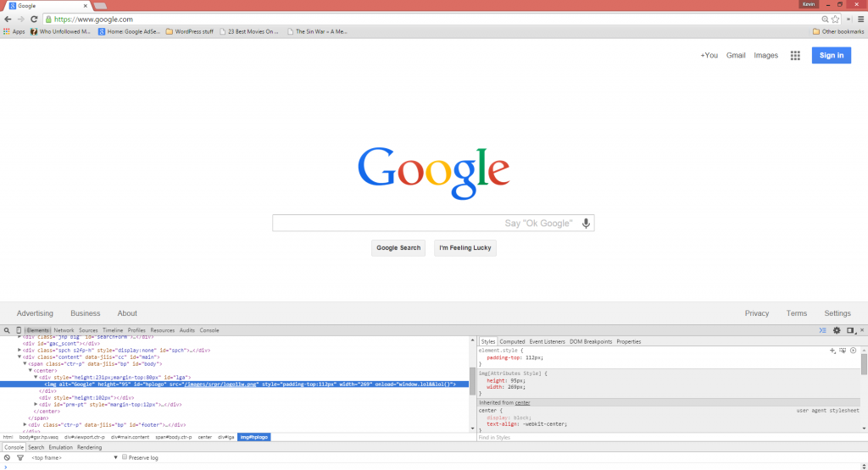The width and height of the screenshot is (868, 470).
Task: Open the Audits panel
Action: tap(187, 330)
